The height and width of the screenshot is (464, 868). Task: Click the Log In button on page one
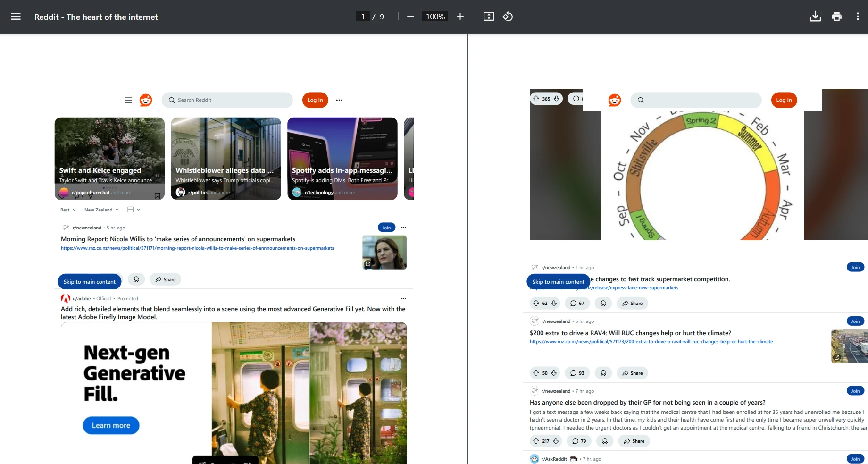coord(315,100)
